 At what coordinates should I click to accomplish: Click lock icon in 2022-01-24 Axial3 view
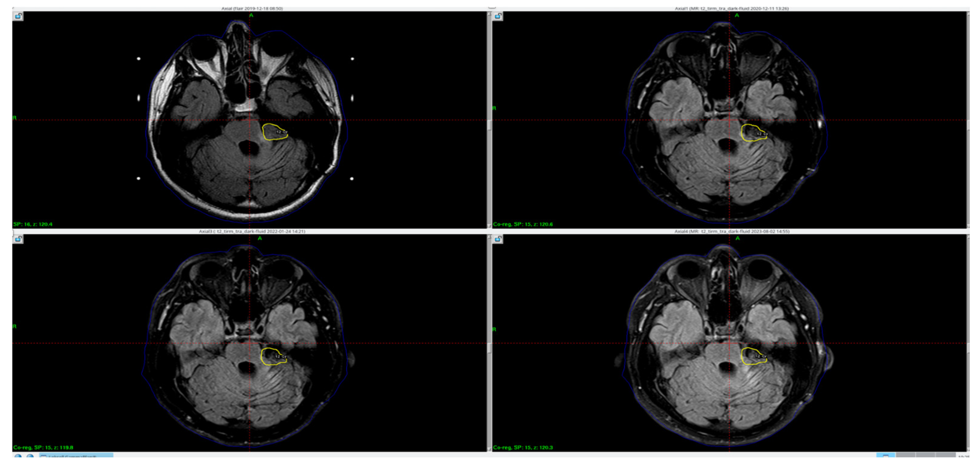click(18, 239)
